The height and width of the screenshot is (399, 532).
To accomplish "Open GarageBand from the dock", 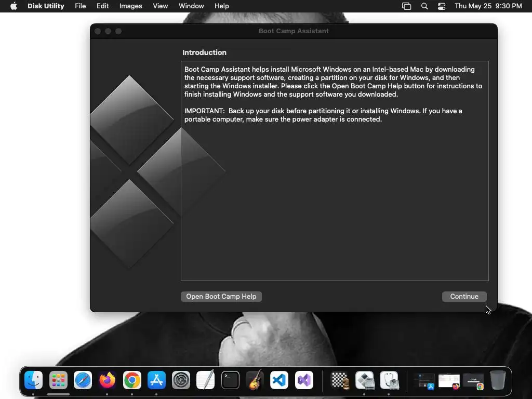I will point(255,380).
